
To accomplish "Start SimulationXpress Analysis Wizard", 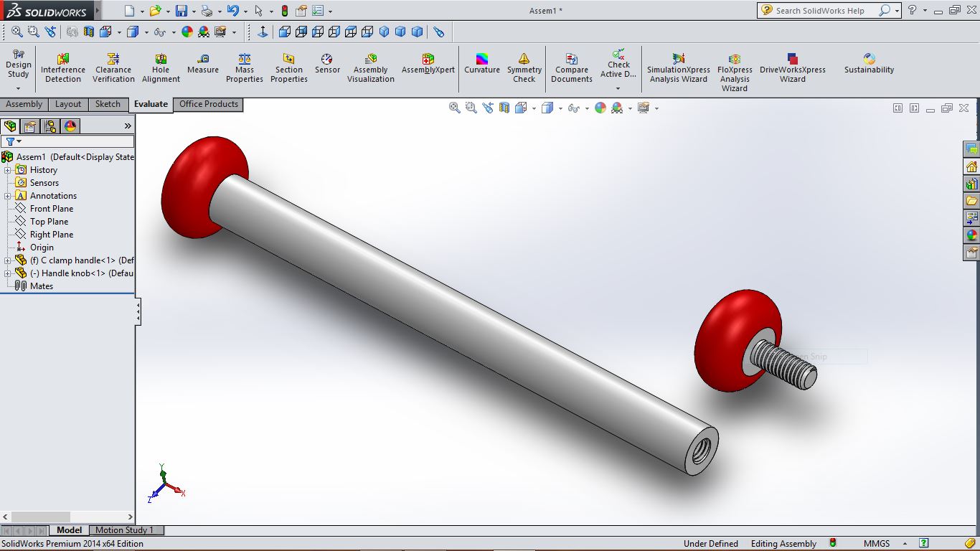I will pos(679,68).
